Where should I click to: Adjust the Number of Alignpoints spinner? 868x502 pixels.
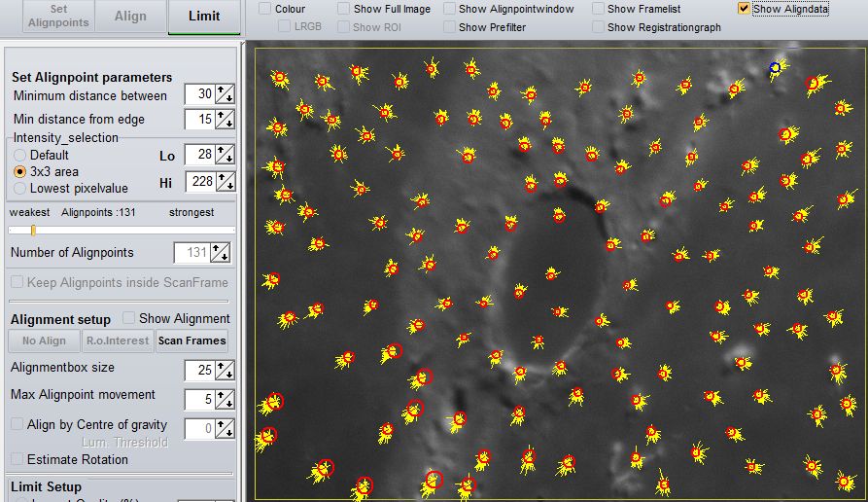click(x=221, y=253)
